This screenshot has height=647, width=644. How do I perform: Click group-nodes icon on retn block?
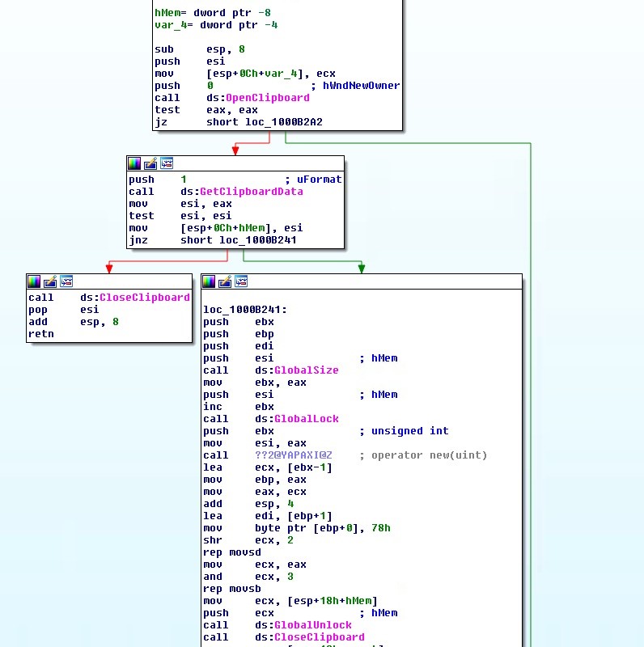66,281
